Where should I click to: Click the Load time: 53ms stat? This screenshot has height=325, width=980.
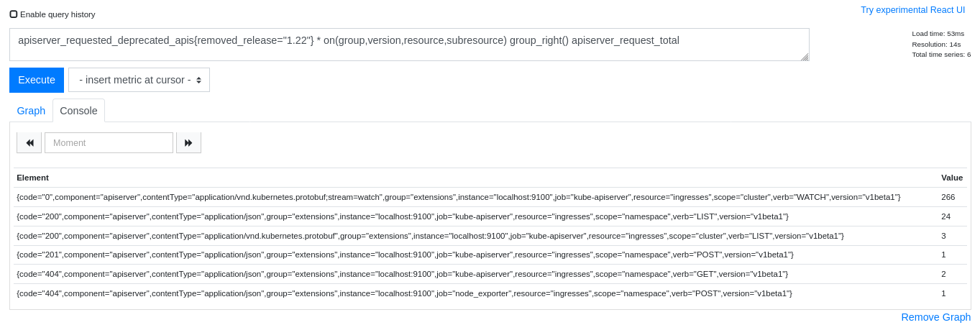(x=938, y=34)
